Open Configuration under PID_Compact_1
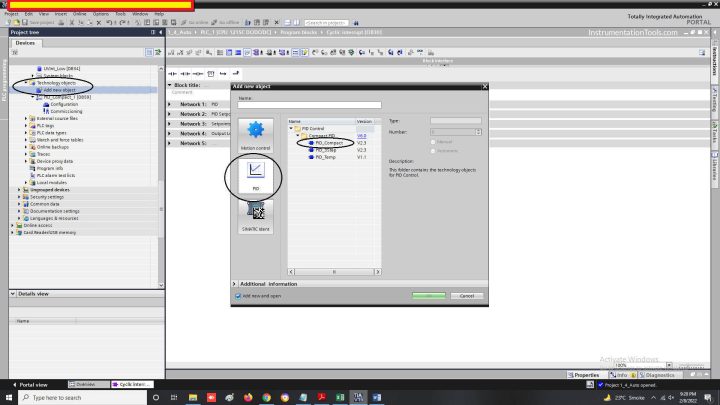The width and height of the screenshot is (720, 405). [66, 104]
